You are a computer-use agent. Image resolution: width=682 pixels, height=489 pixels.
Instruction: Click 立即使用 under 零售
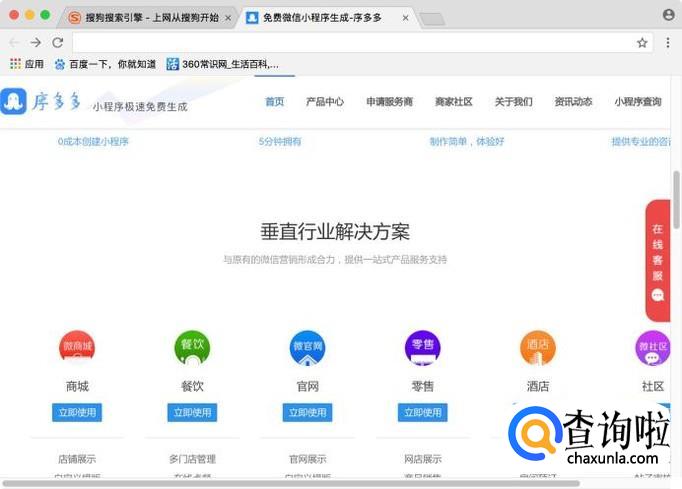point(423,412)
